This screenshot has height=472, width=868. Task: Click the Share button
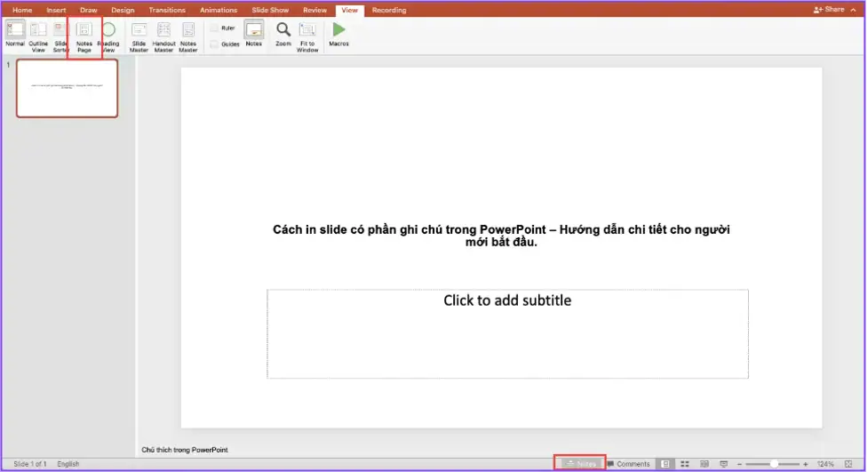pos(829,10)
